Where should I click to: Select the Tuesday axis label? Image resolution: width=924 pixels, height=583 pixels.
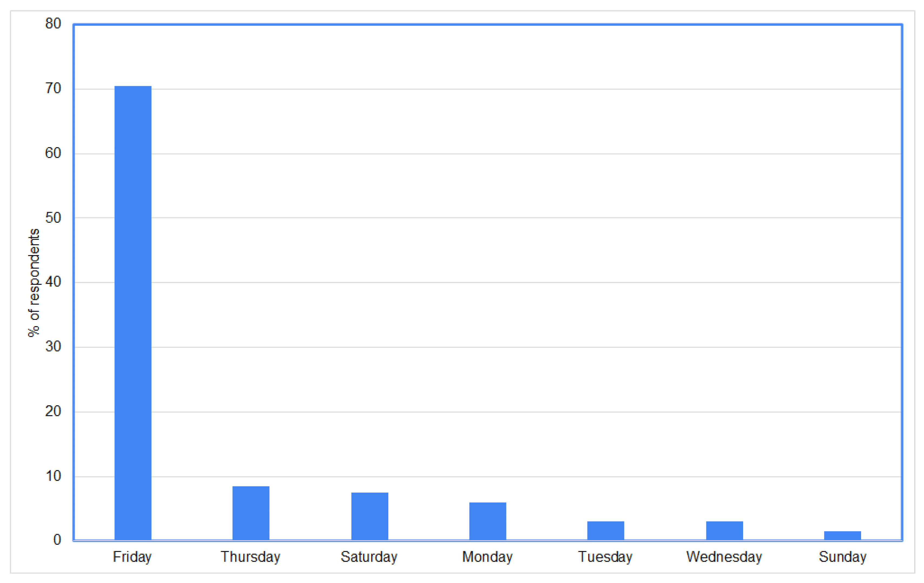606,557
